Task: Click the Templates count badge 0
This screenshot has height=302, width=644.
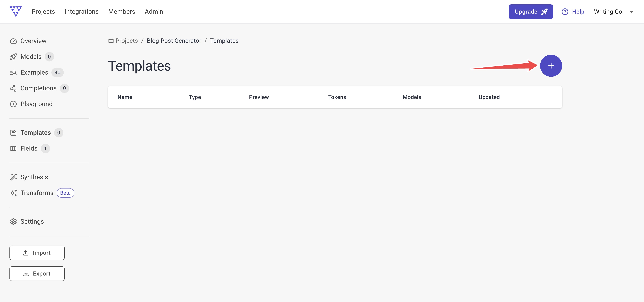Action: click(59, 133)
